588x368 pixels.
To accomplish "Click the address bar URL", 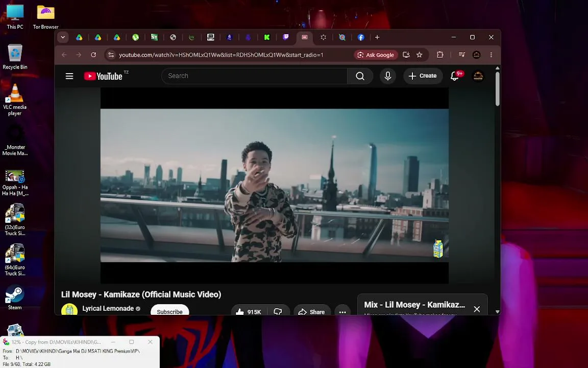I will click(221, 55).
